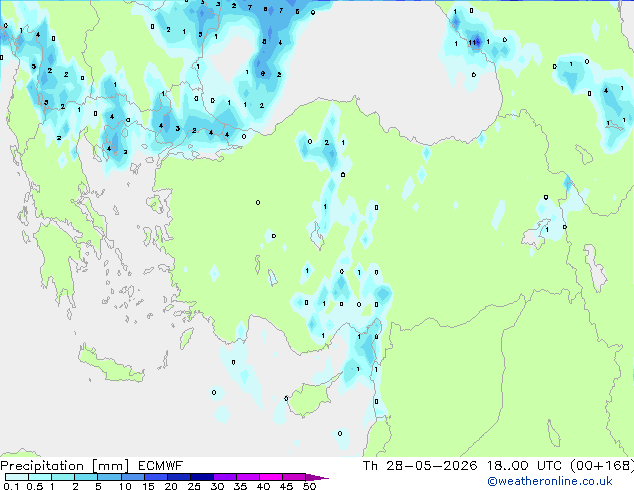The image size is (634, 490).
Task: Click the '50' legend scale label
Action: [x=310, y=486]
